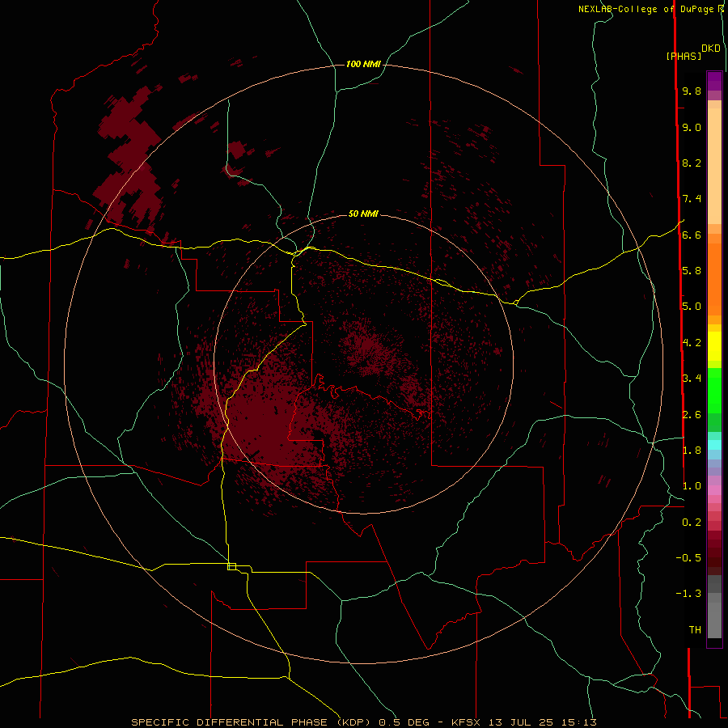The image size is (728, 728).
Task: Click the 7.4 value on the legend
Action: point(692,199)
